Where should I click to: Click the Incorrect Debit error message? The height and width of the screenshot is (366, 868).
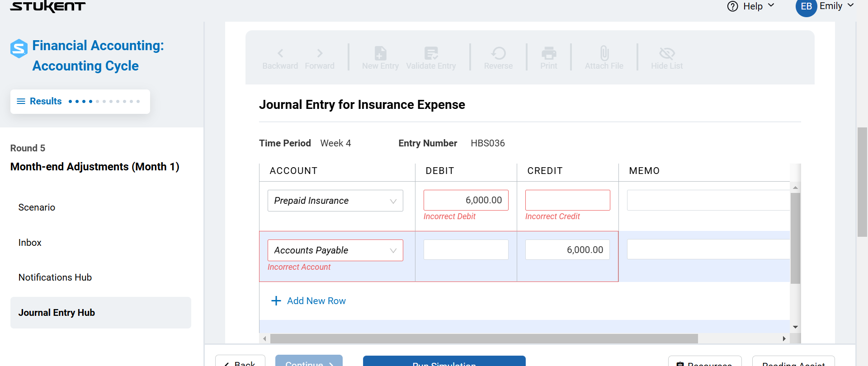coord(449,216)
